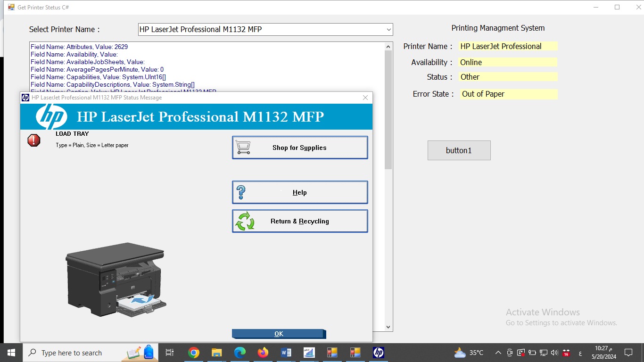The image size is (644, 362).
Task: Click 'Field Name: AvailableJobSheets' line
Action: coord(88,62)
